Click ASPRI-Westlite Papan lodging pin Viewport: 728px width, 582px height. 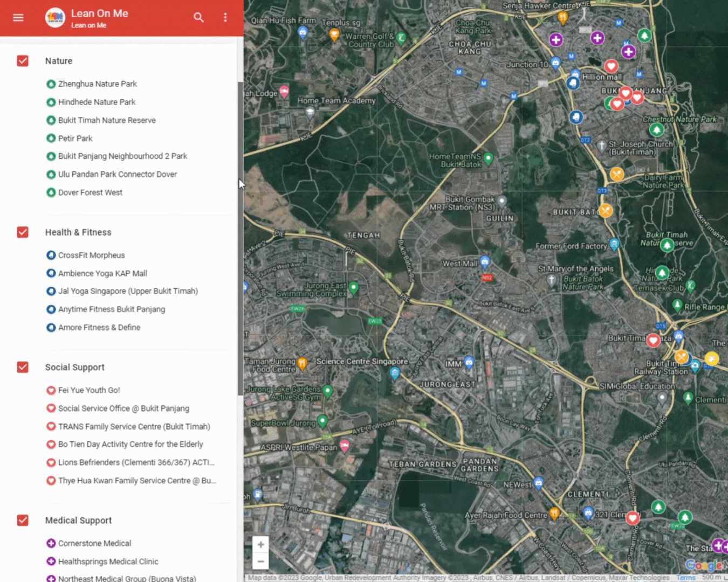(345, 446)
